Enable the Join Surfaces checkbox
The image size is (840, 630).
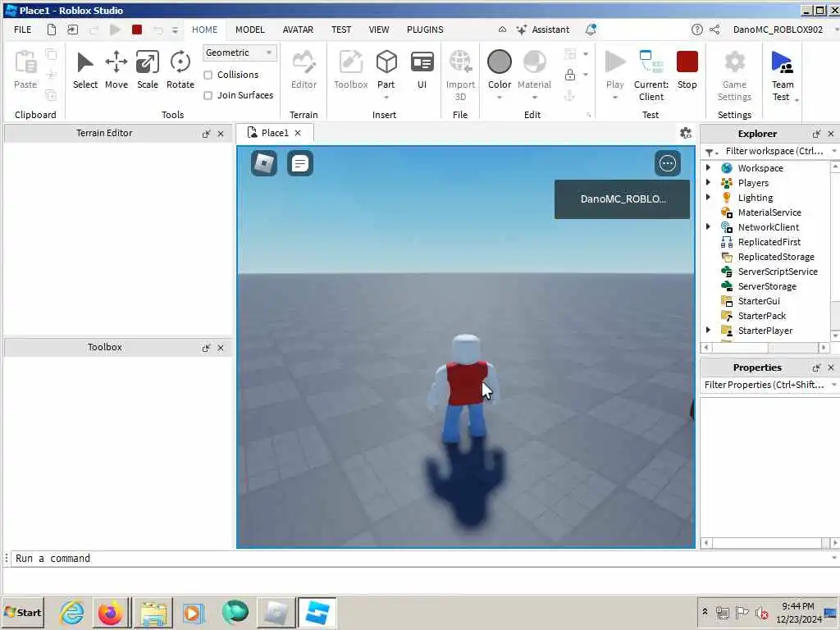click(x=208, y=95)
